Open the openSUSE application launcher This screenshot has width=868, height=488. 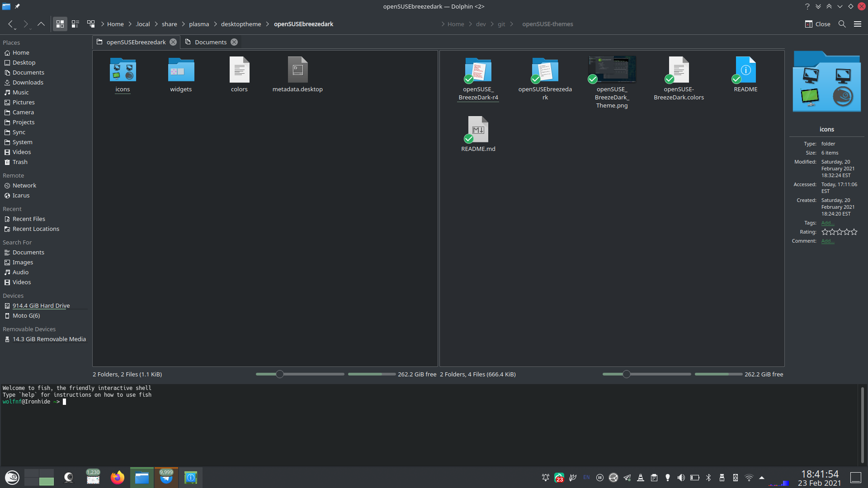coord(12,478)
